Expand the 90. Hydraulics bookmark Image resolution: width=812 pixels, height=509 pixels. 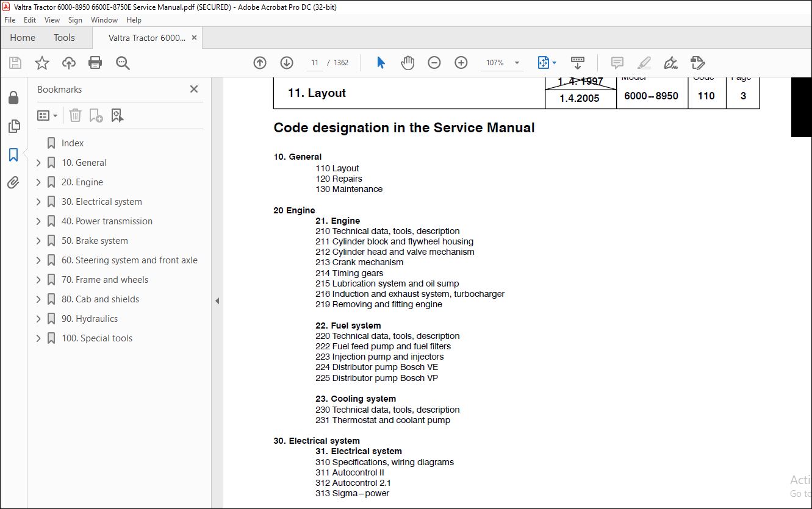38,319
